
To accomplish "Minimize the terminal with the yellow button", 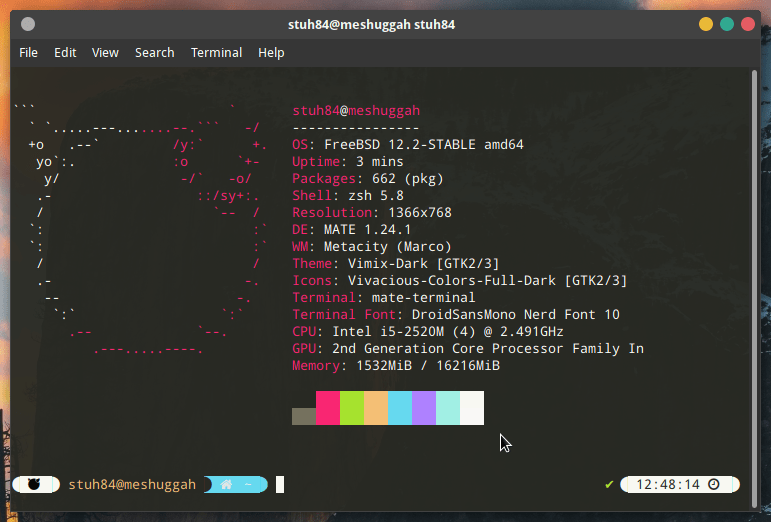I will tap(706, 24).
